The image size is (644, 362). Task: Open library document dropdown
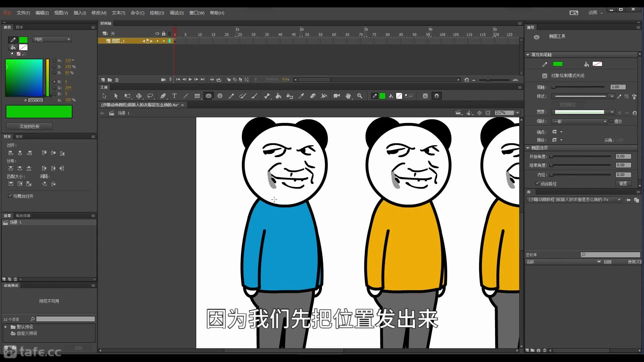click(574, 200)
